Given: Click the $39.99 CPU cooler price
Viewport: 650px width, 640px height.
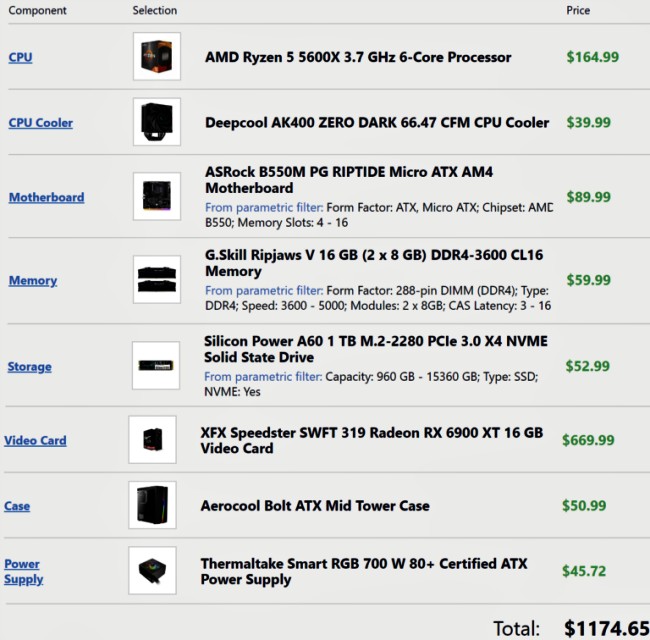Looking at the screenshot, I should [x=589, y=123].
